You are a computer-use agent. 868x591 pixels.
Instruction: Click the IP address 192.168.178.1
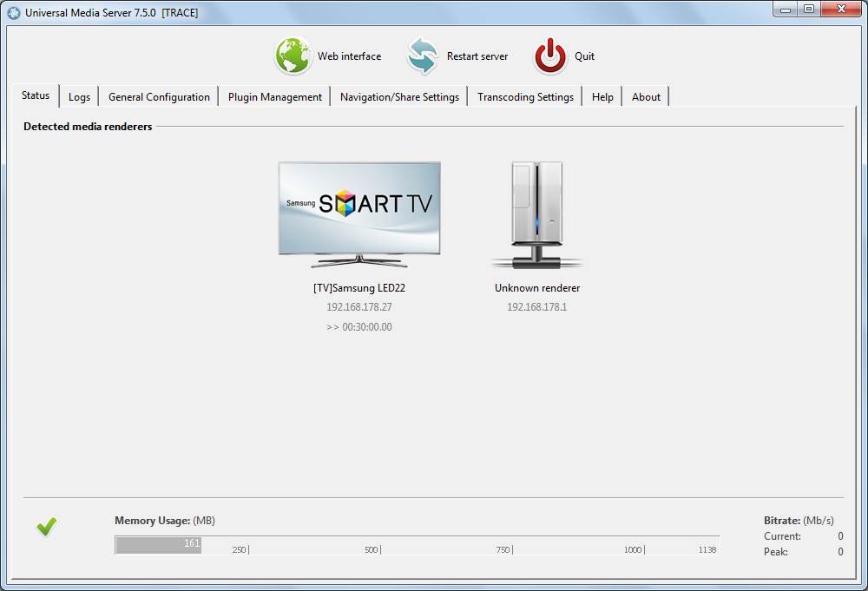[537, 306]
